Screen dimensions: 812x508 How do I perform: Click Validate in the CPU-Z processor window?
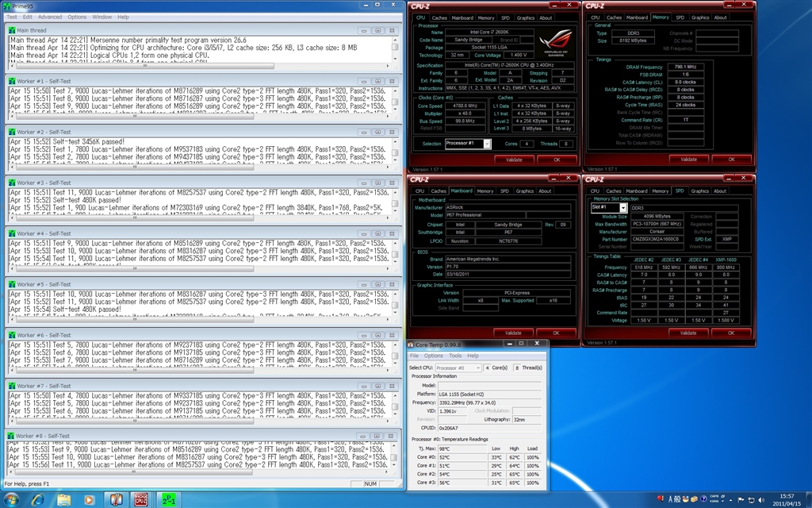pyautogui.click(x=514, y=160)
